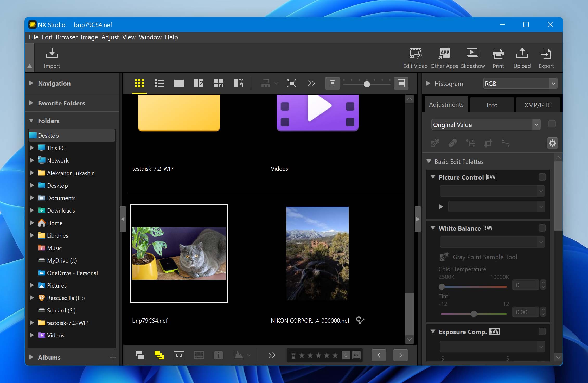
Task: Click the Gray Point Sample Tool icon
Action: point(444,257)
